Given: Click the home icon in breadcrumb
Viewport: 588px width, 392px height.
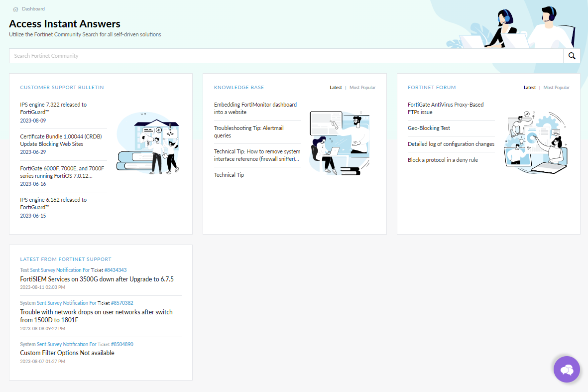Looking at the screenshot, I should 15,9.
